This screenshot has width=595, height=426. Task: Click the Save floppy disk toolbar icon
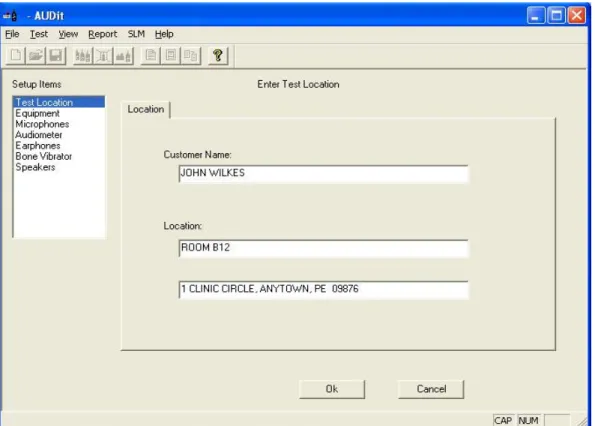coord(56,56)
